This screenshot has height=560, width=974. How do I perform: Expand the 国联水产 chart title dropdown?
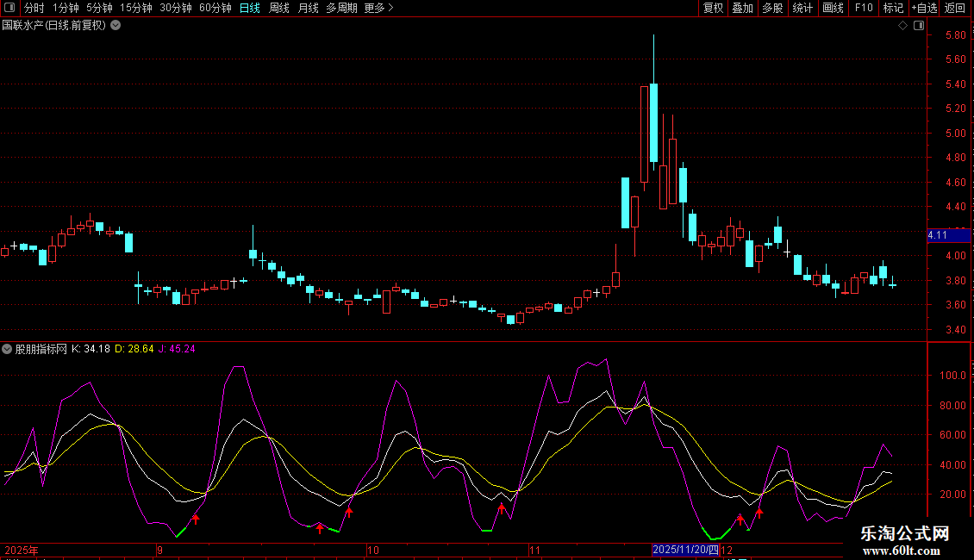116,25
